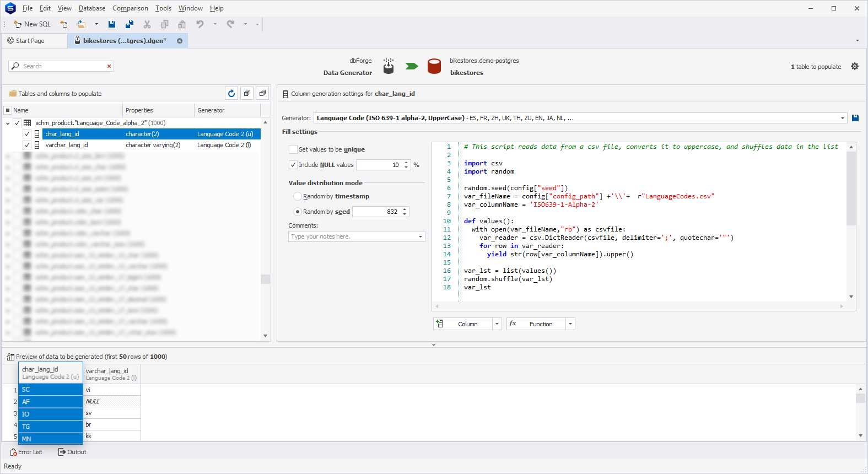This screenshot has width=868, height=474.
Task: Uncheck the varchar_lang_id column checkbox
Action: click(x=27, y=145)
